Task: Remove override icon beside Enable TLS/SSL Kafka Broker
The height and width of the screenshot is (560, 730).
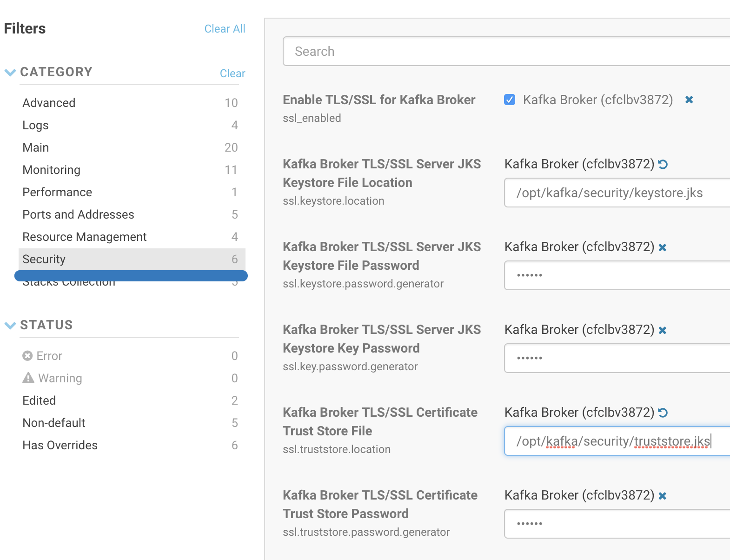Action: [689, 100]
